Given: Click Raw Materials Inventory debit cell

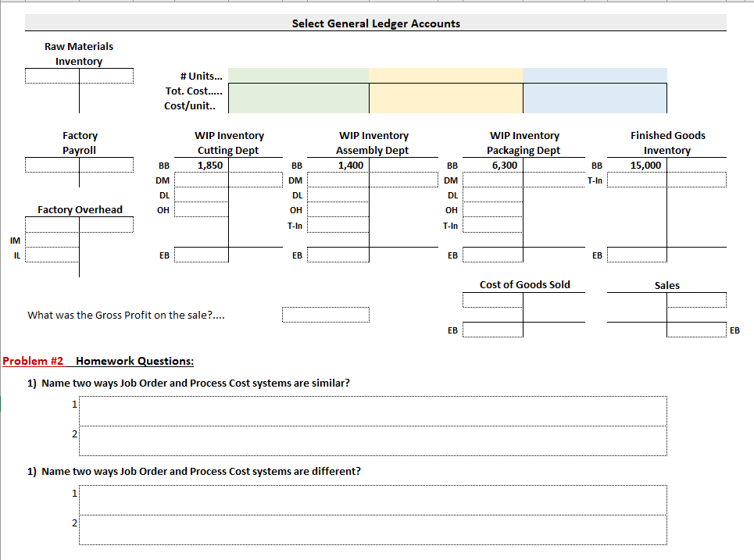Looking at the screenshot, I should (52, 76).
